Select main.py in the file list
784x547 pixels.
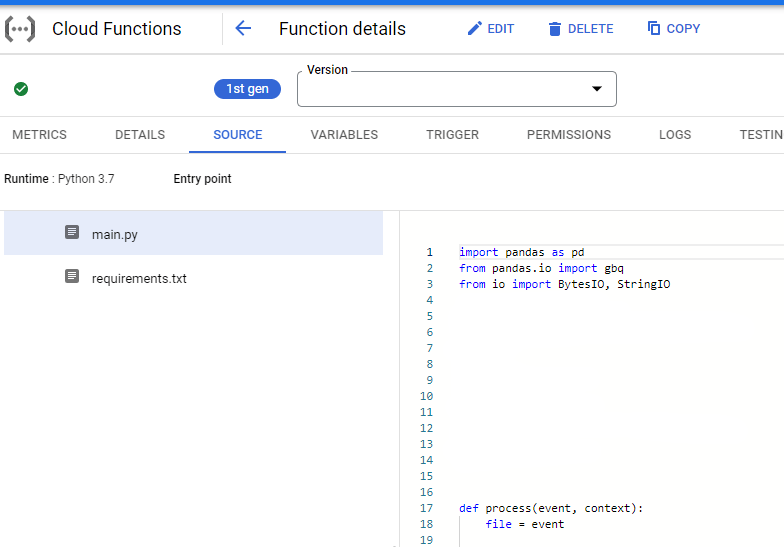tap(194, 233)
